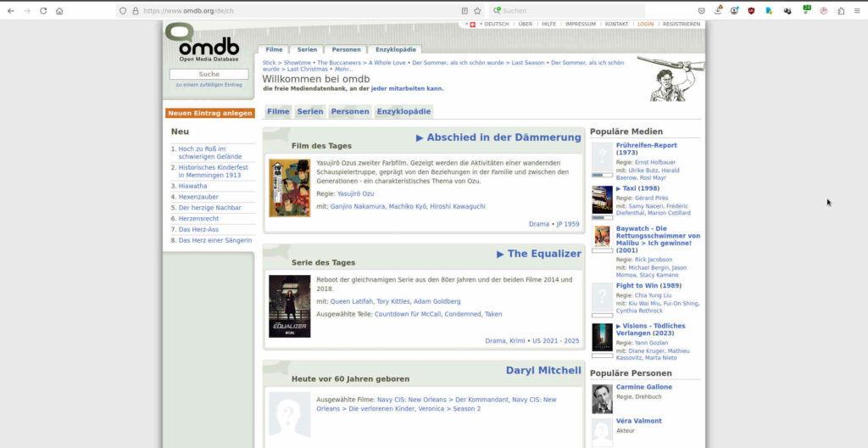Viewport: 868px width, 448px height.
Task: Open the Taxi (1998) poster thumbnail
Action: tap(603, 200)
